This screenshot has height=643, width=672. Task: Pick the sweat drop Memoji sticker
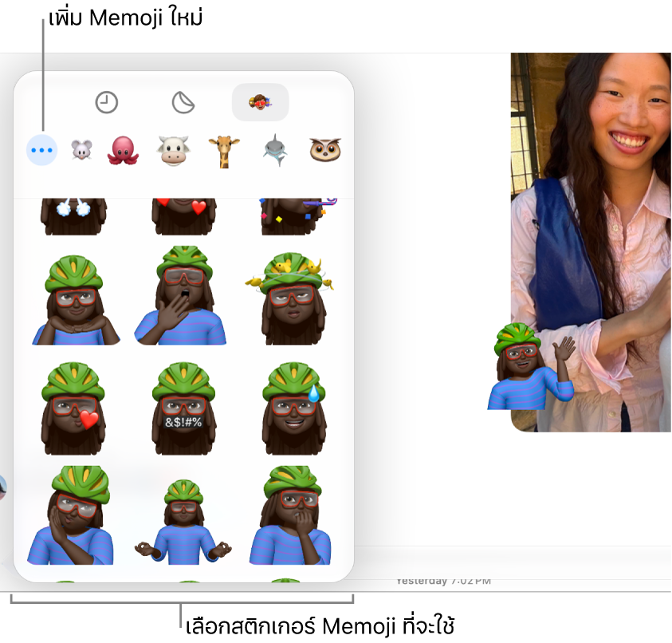(x=294, y=408)
